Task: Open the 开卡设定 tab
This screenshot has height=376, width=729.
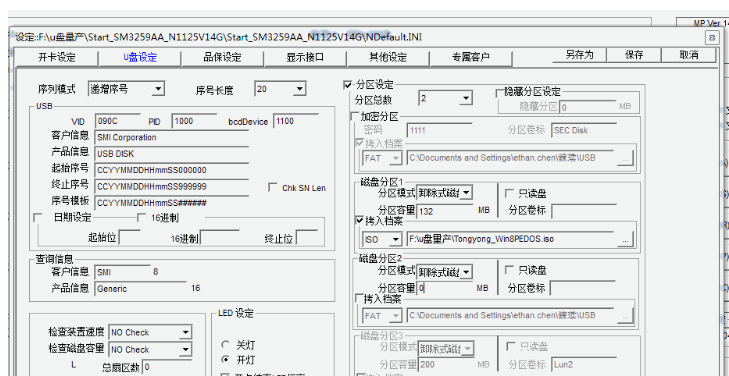Action: 56,58
